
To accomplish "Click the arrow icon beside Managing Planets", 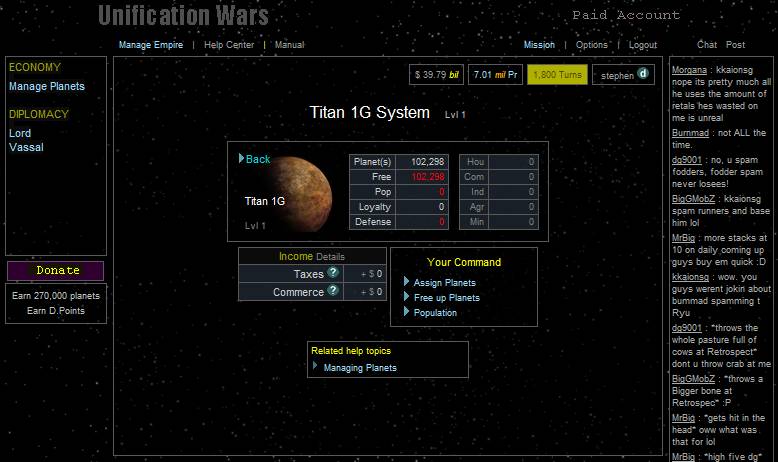I will (316, 367).
